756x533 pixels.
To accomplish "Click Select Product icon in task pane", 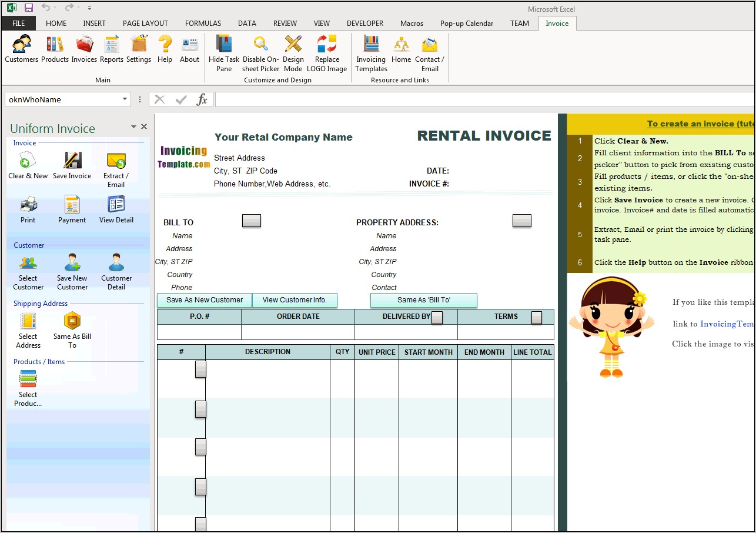I will coord(28,389).
